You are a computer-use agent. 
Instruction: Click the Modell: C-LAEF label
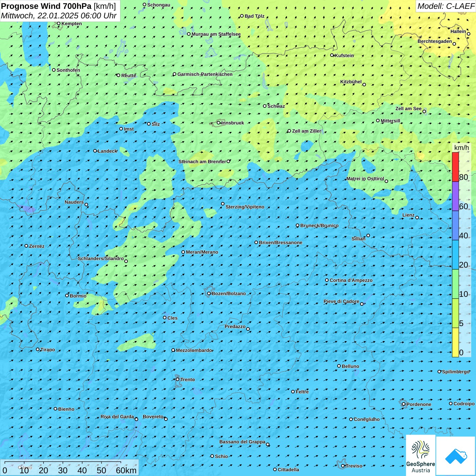446,6
